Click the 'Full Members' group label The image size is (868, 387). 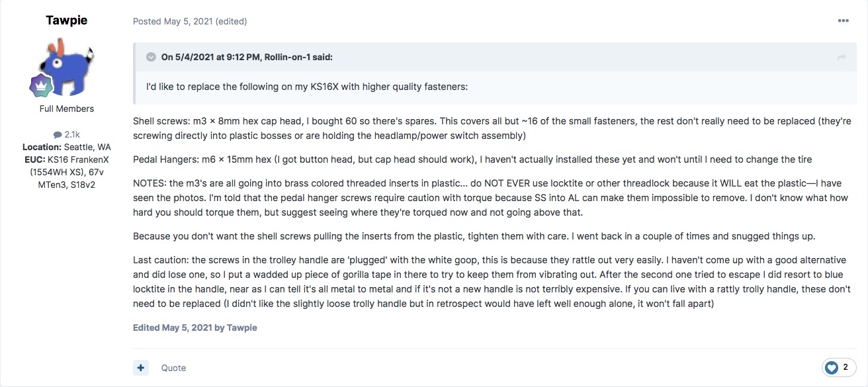[x=67, y=108]
